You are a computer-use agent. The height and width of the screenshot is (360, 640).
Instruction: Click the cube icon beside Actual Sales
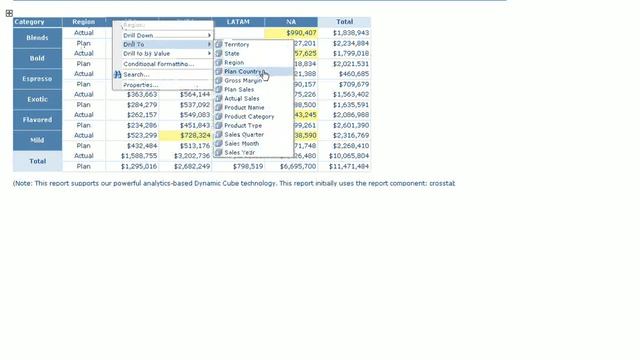219,98
